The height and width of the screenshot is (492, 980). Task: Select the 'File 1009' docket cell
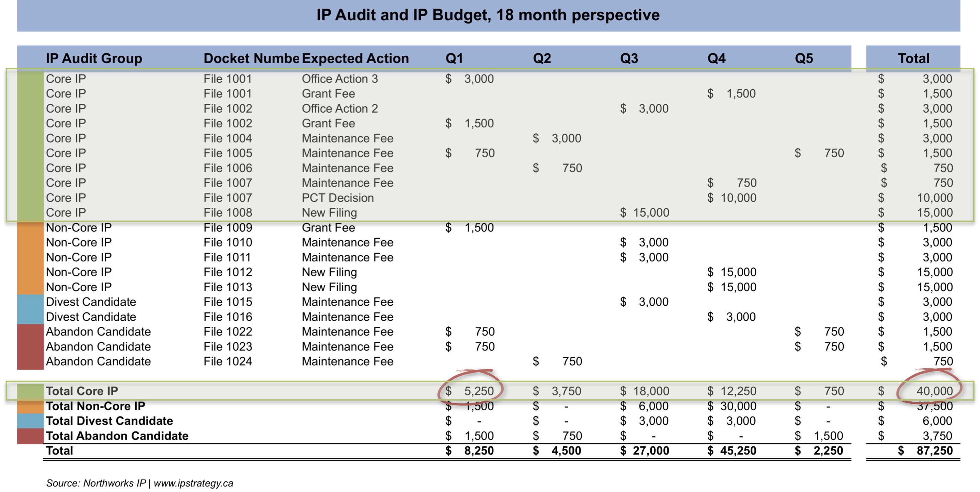pyautogui.click(x=228, y=228)
